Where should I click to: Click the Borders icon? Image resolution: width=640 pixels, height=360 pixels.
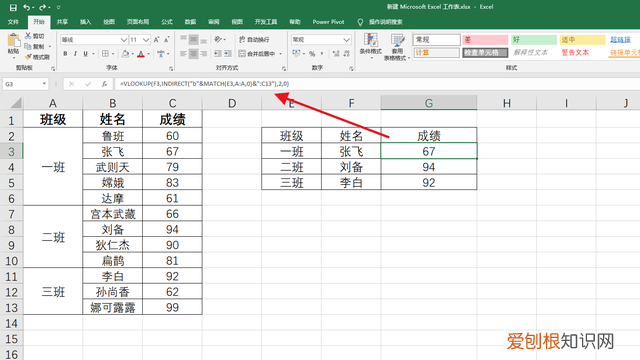pos(105,53)
